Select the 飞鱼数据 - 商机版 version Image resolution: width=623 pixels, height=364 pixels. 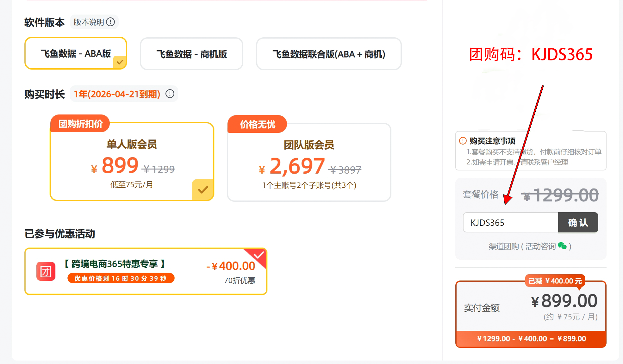(191, 54)
